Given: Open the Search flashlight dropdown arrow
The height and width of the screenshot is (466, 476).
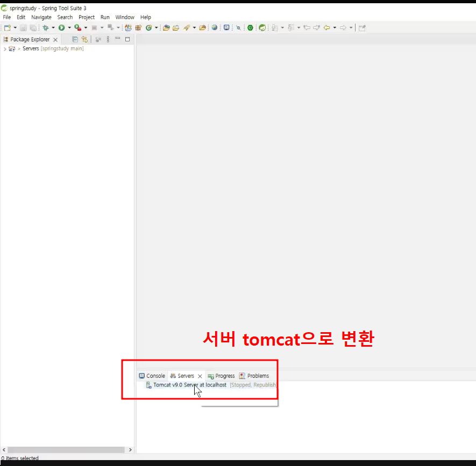Looking at the screenshot, I should [194, 28].
